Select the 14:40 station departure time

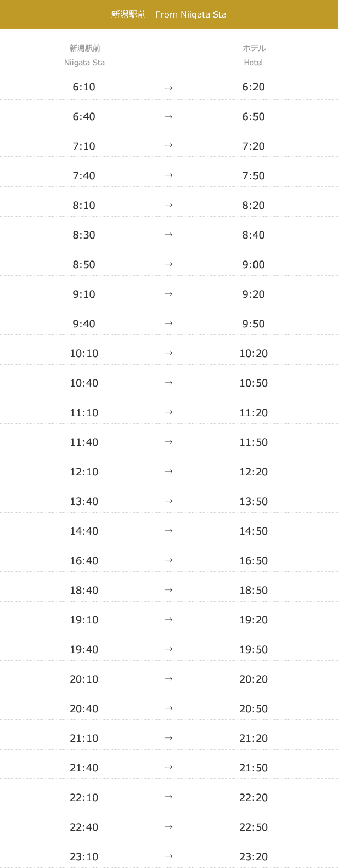pyautogui.click(x=84, y=531)
